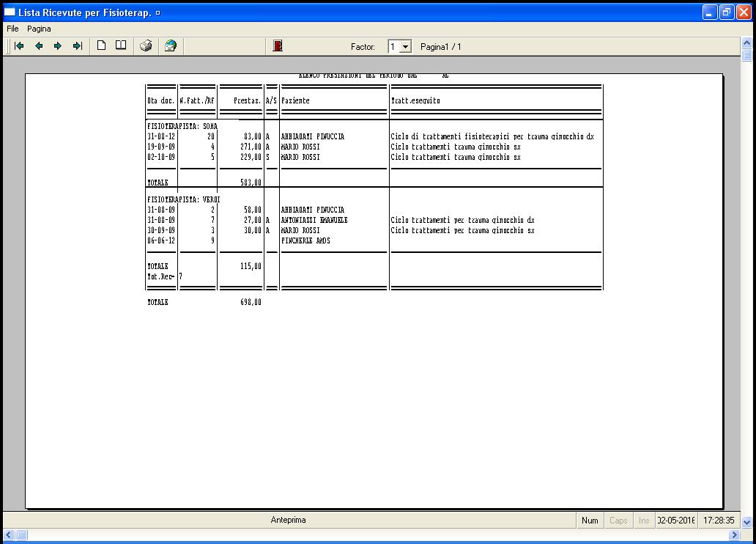Viewport: 756px width, 544px height.
Task: Click the Anteprima status bar label
Action: [288, 520]
